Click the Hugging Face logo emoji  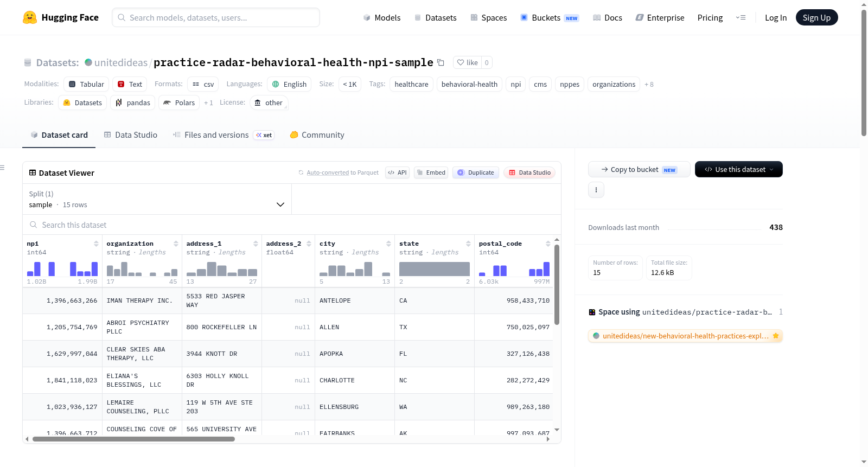(30, 17)
